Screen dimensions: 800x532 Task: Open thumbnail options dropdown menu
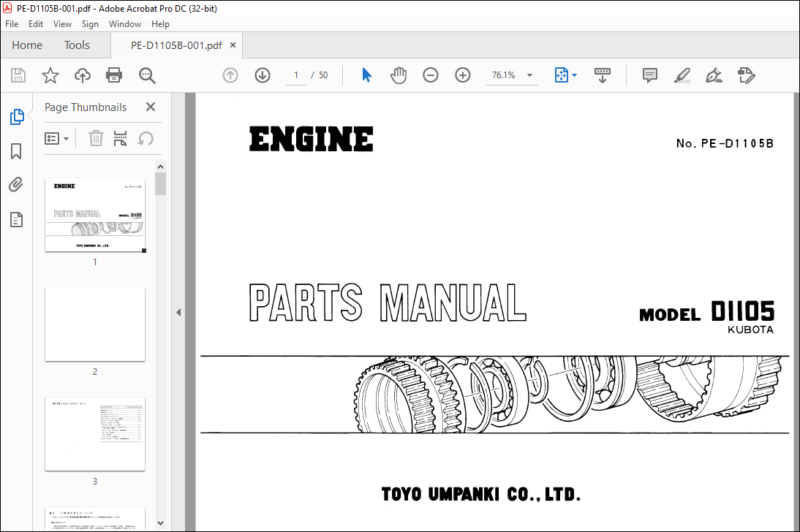click(x=56, y=138)
